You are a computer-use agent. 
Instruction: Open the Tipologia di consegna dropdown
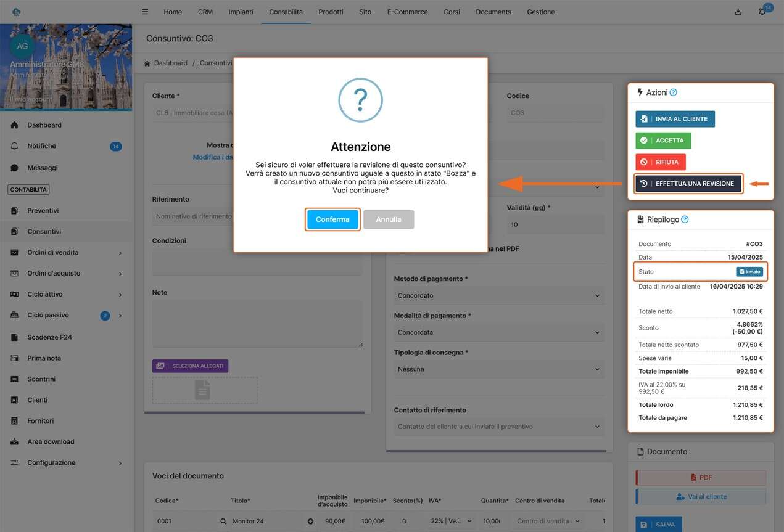point(498,369)
